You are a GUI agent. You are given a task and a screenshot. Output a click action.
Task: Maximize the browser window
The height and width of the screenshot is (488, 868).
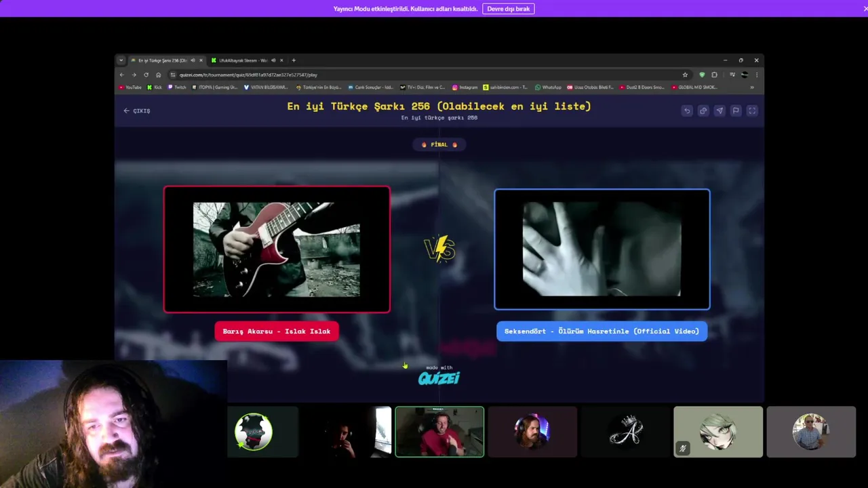point(741,60)
